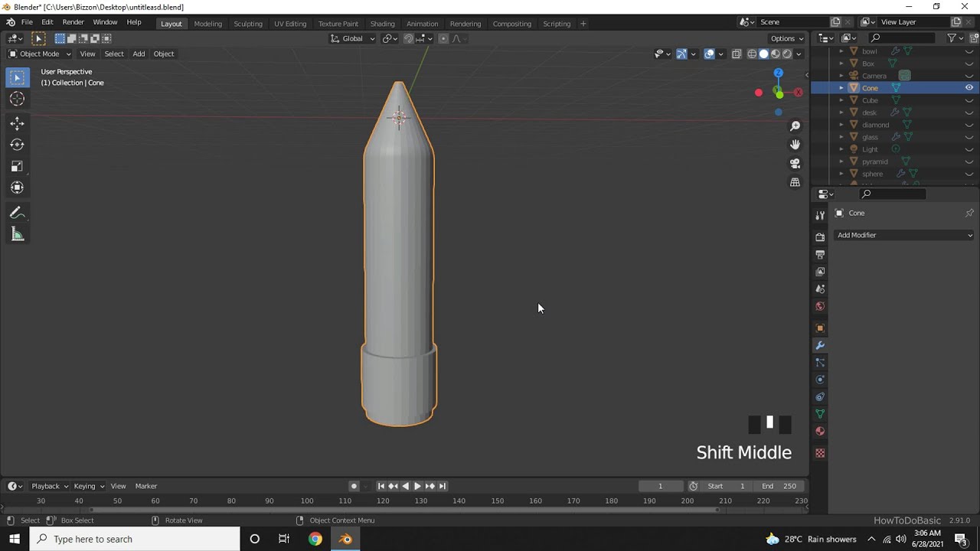Open the Object Constraints properties tab
The image size is (980, 551).
coord(820,397)
